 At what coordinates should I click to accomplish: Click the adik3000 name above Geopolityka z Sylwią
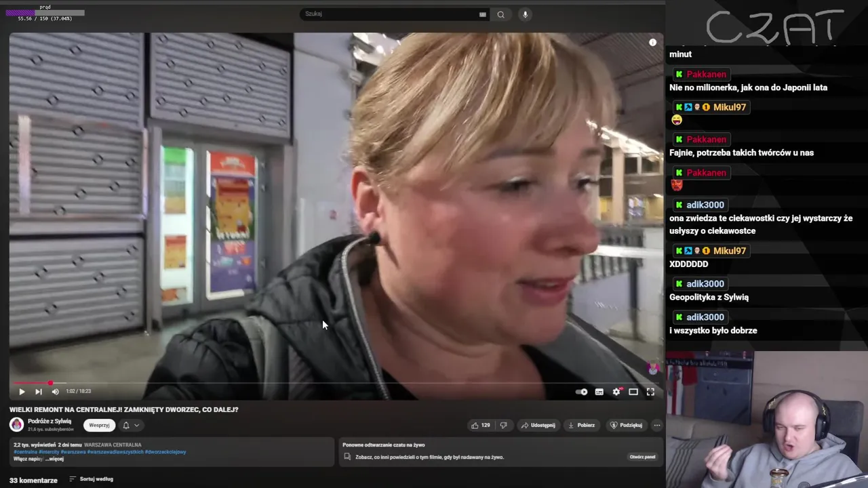[x=705, y=284]
